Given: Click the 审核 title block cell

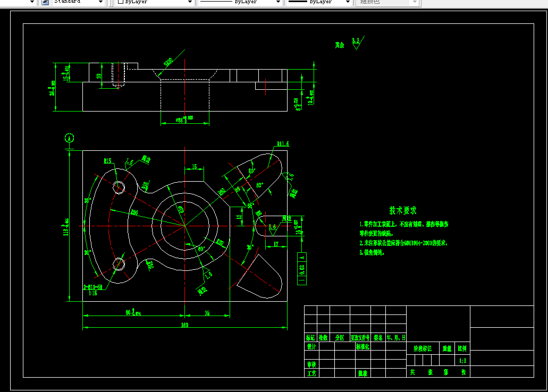Looking at the screenshot, I should 312,364.
